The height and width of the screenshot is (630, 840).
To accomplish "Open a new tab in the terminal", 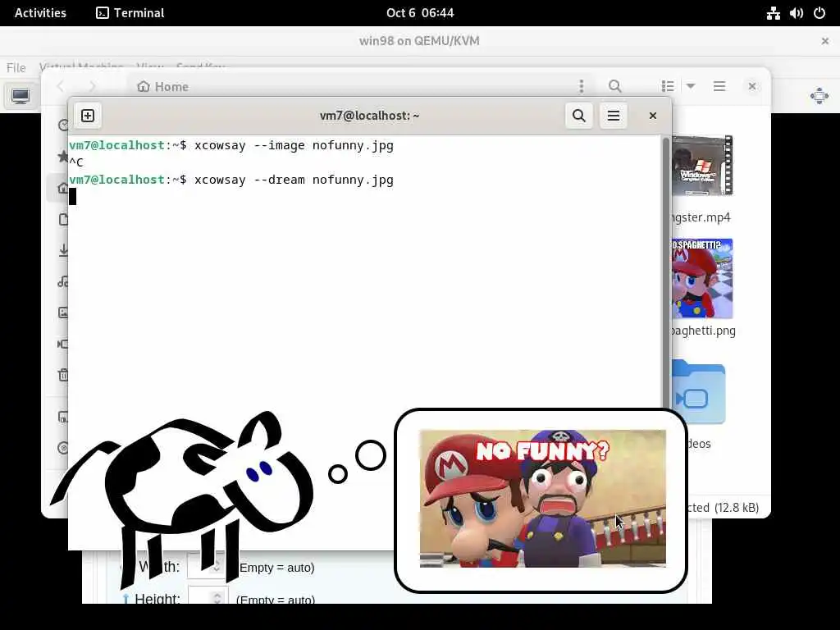I will [88, 116].
